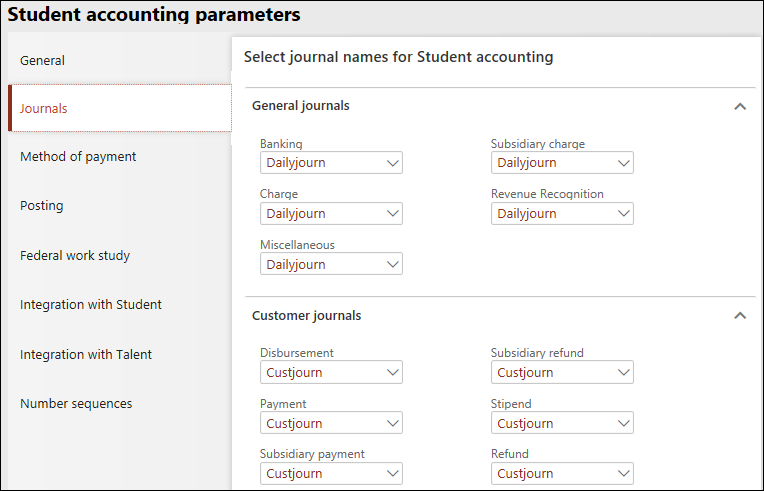Open the Stipend journal dropdown
764x491 pixels.
[x=622, y=424]
